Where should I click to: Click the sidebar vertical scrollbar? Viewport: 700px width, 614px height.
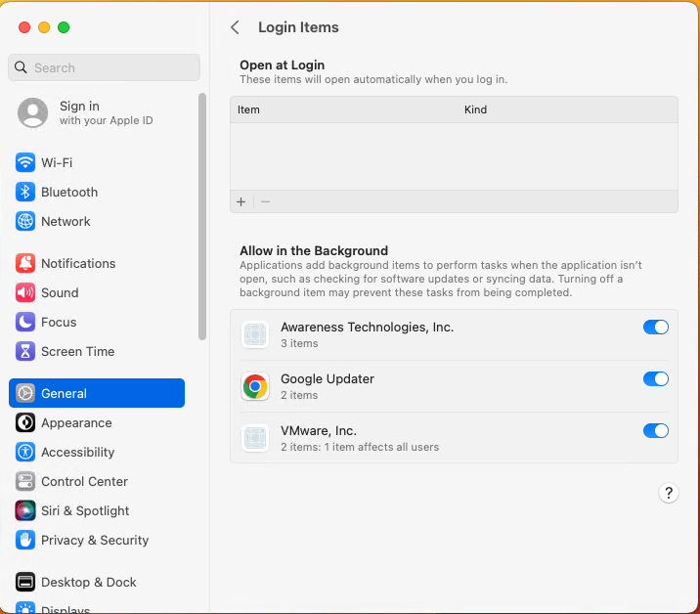[202, 217]
